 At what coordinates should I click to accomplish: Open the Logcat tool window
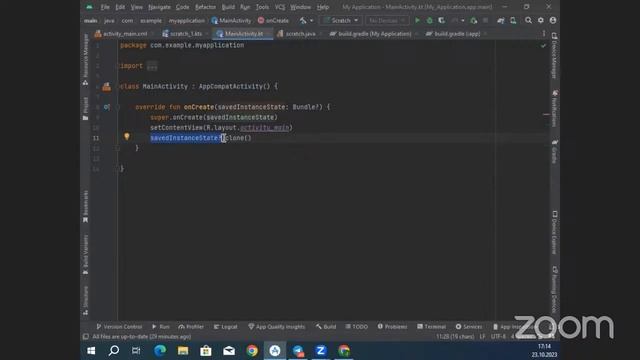coord(225,327)
